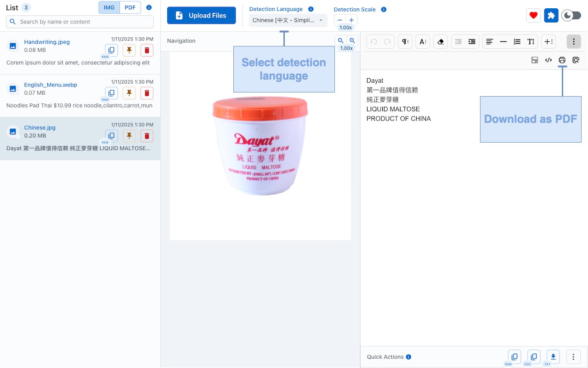
Task: Pin the Handwriting.jpeg item
Action: (129, 50)
